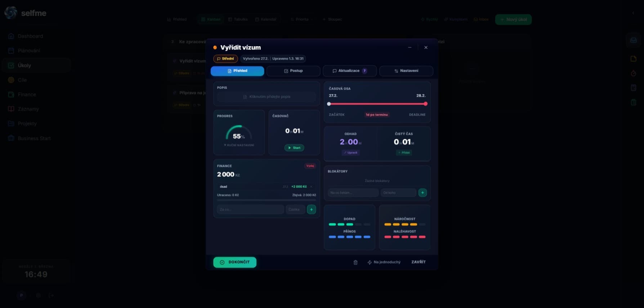Set Dopad rating to the fourth segment

click(358, 224)
